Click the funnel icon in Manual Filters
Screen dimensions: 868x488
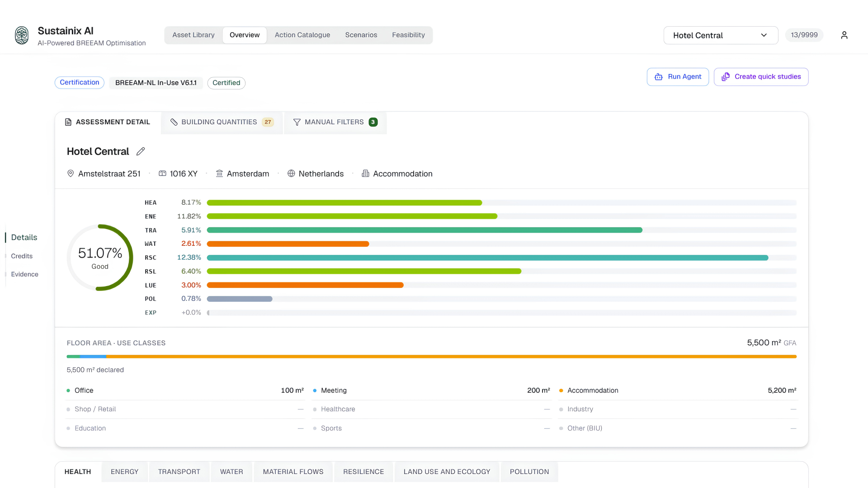tap(297, 122)
